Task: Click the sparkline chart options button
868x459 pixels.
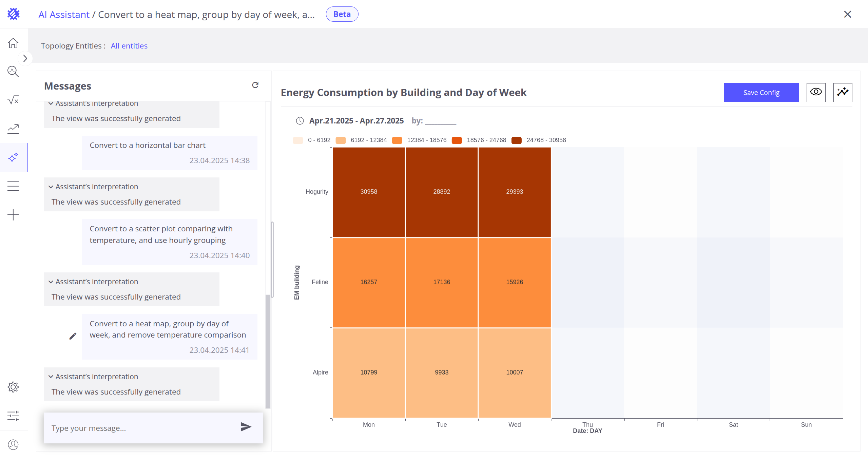Action: click(x=843, y=92)
